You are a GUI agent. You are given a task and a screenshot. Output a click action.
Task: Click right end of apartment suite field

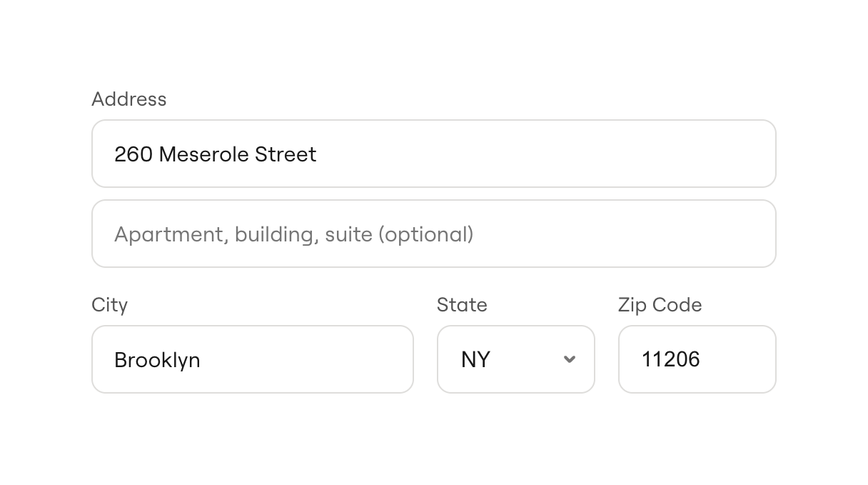tap(714, 234)
